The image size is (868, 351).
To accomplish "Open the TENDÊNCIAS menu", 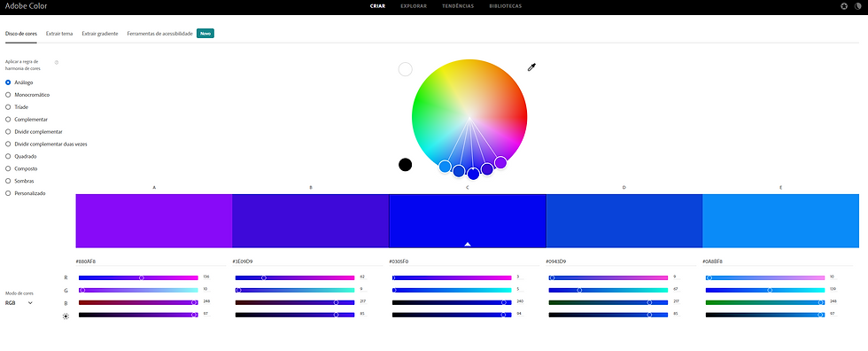I will pos(458,6).
